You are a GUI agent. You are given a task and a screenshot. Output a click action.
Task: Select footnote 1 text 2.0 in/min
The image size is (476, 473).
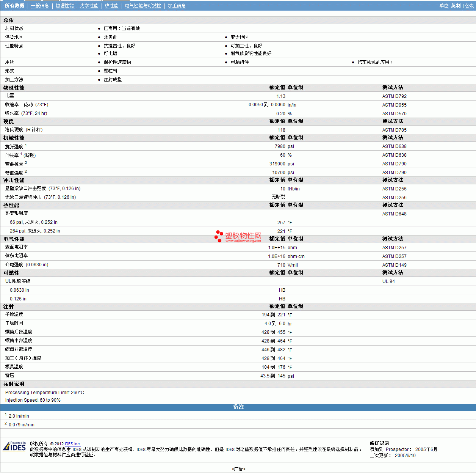pyautogui.click(x=19, y=416)
